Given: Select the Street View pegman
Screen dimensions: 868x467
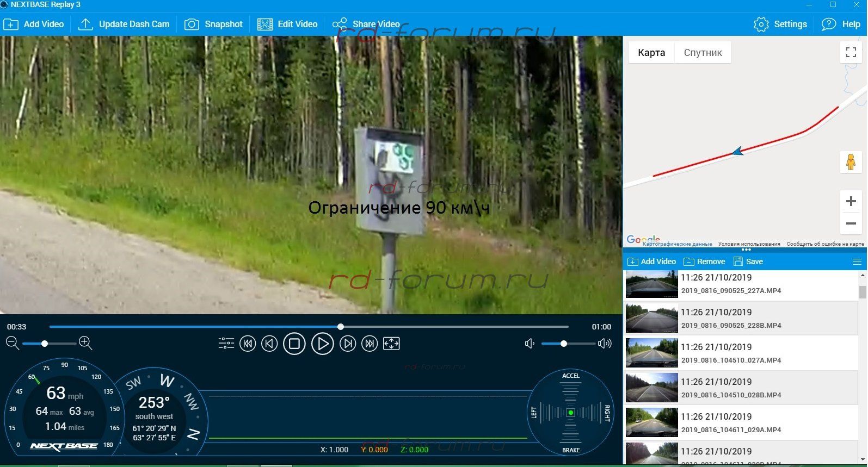Looking at the screenshot, I should point(851,162).
